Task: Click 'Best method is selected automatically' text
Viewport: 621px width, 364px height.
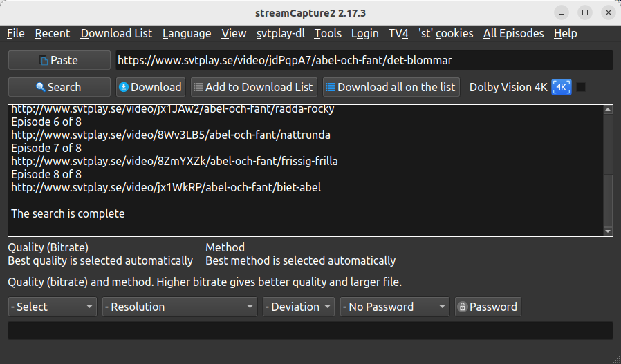Action: (301, 260)
